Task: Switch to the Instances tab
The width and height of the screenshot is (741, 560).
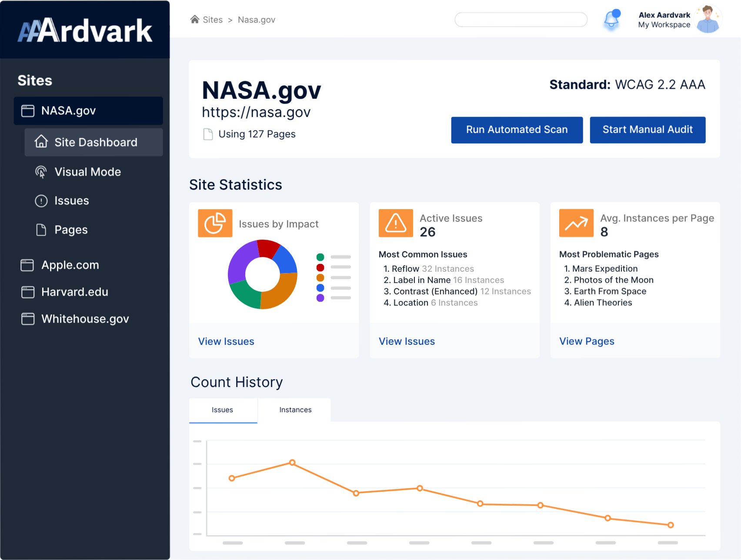Action: pyautogui.click(x=295, y=410)
